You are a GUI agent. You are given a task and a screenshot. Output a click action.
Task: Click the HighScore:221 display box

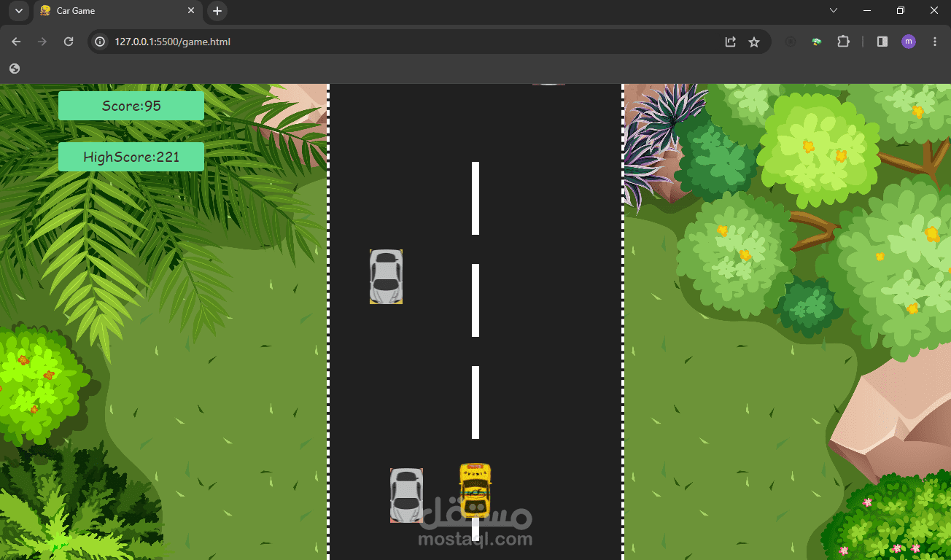[131, 157]
